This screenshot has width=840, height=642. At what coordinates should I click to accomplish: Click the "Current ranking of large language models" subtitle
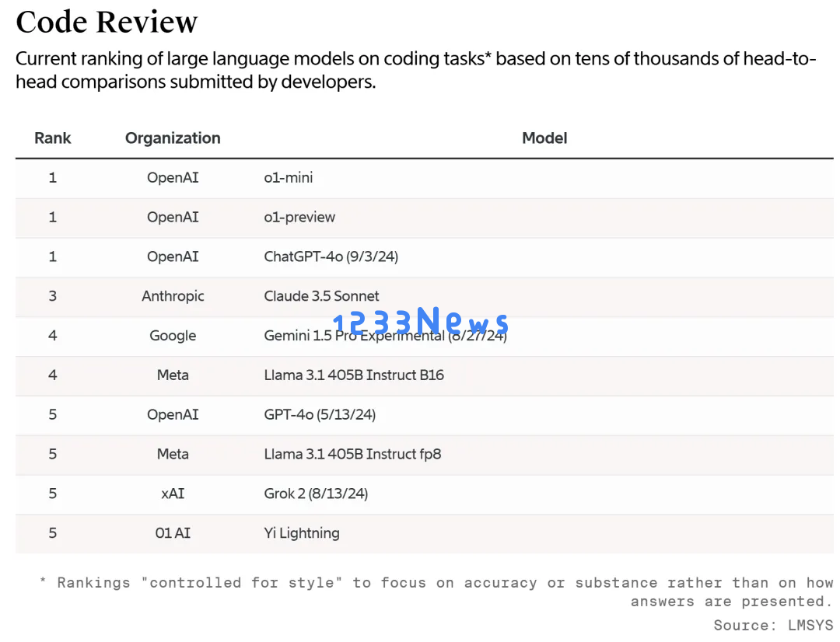(415, 70)
